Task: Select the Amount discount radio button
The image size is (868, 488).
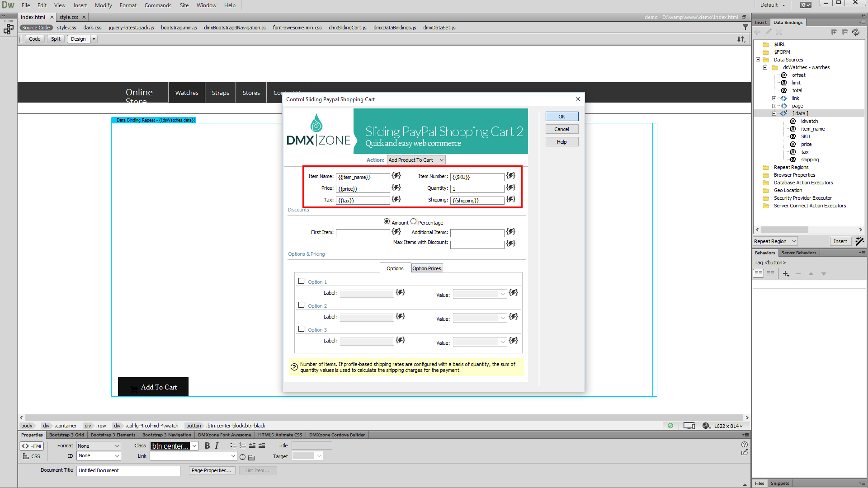Action: pyautogui.click(x=387, y=221)
